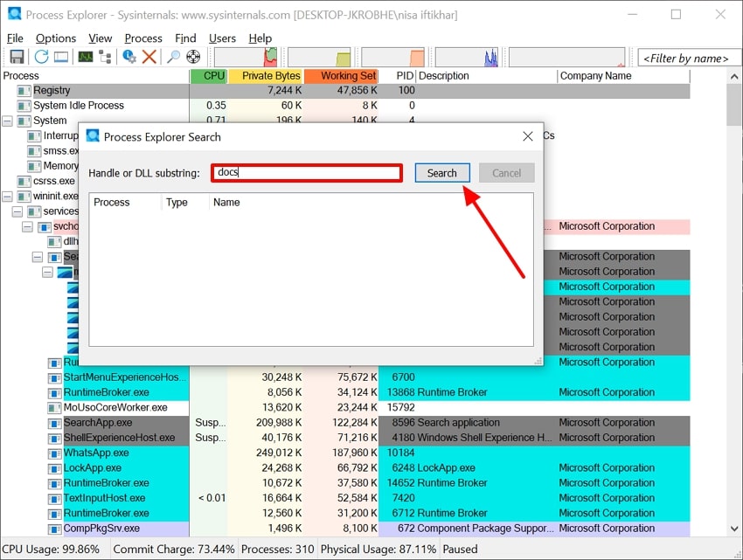
Task: Open the Process menu
Action: 143,38
